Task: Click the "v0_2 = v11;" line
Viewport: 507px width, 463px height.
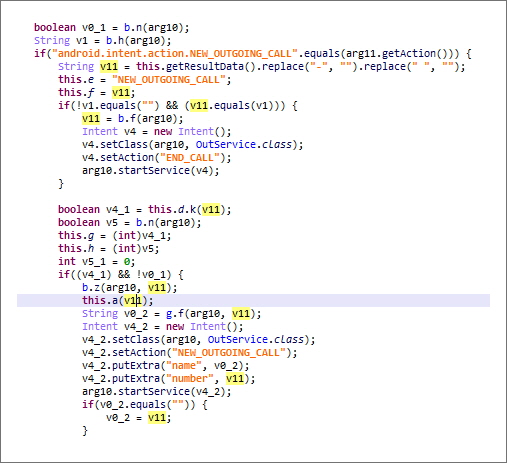Action: coord(139,417)
